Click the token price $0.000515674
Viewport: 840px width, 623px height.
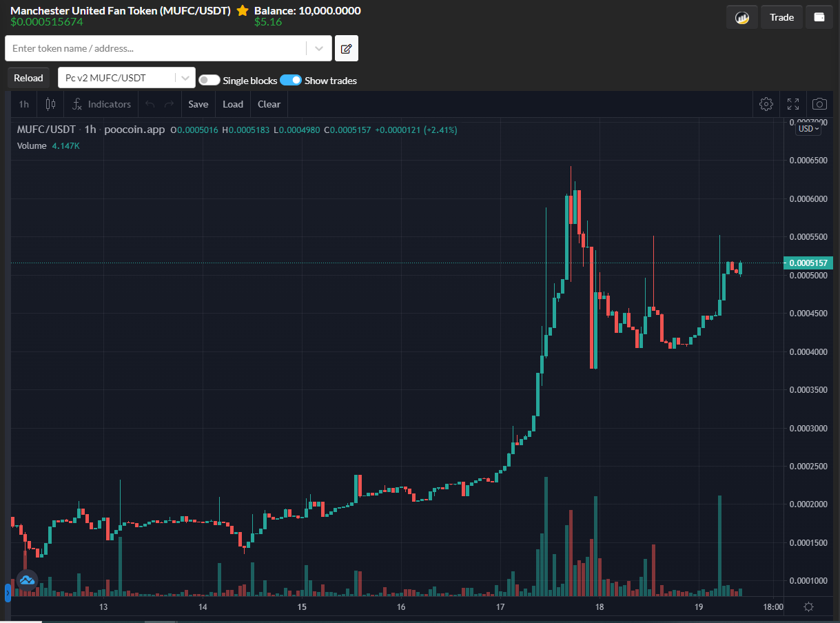click(x=45, y=22)
